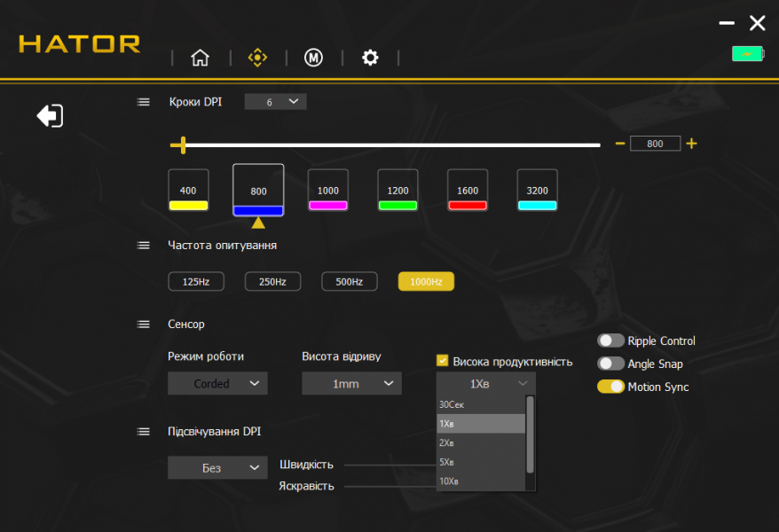Open the DPI sensor settings icon
779x532 pixels.
[x=257, y=58]
